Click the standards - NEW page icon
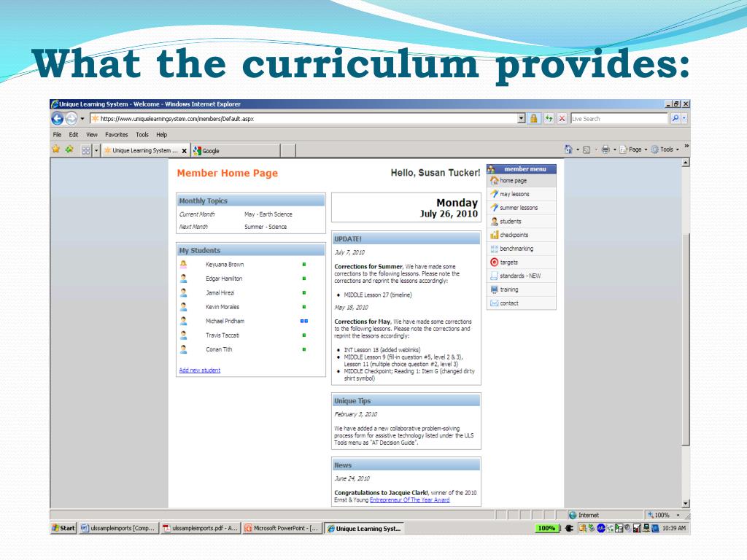This screenshot has width=747, height=560. 494,276
